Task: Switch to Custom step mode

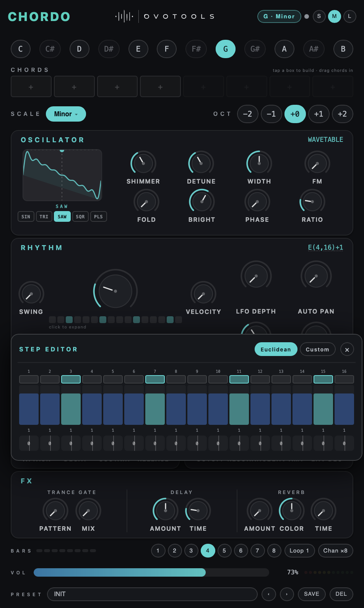Action: coord(317,350)
